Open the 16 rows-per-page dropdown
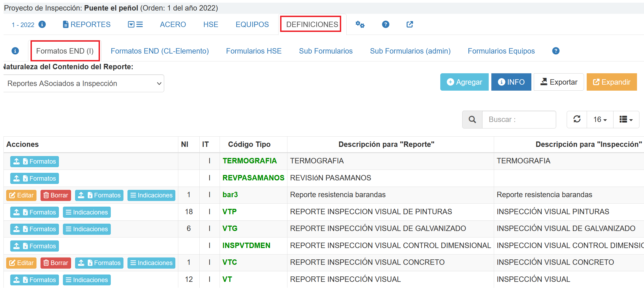The height and width of the screenshot is (294, 644). (x=600, y=119)
